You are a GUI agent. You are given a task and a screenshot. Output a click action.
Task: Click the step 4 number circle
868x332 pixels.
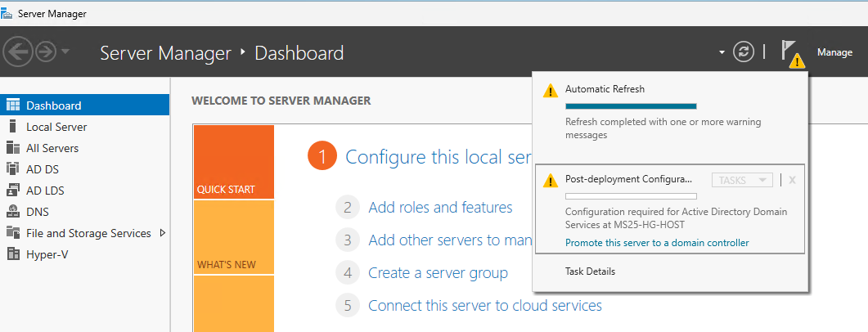(x=348, y=273)
